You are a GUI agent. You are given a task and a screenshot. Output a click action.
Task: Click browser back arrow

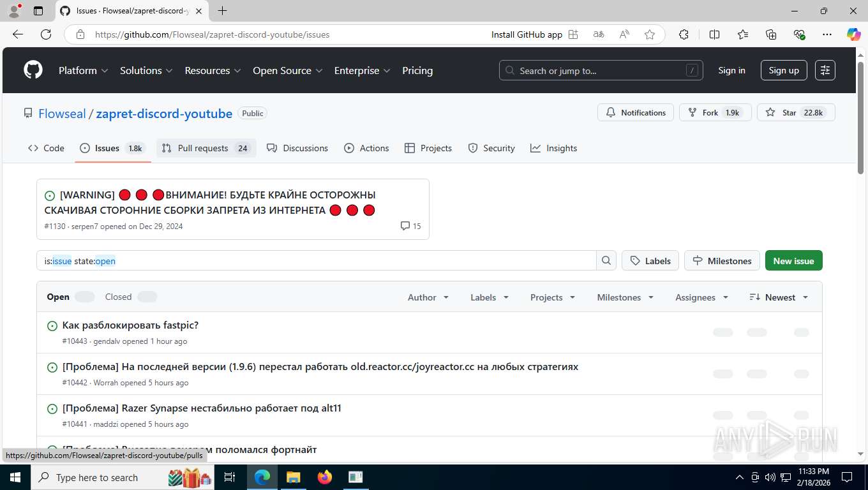pos(18,34)
